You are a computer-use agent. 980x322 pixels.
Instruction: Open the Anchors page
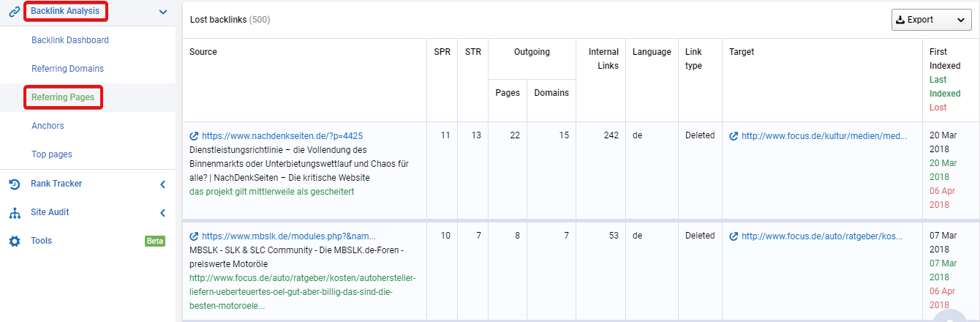coord(48,126)
